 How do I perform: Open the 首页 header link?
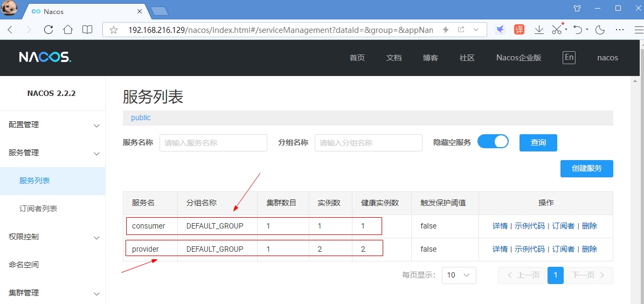(x=357, y=58)
